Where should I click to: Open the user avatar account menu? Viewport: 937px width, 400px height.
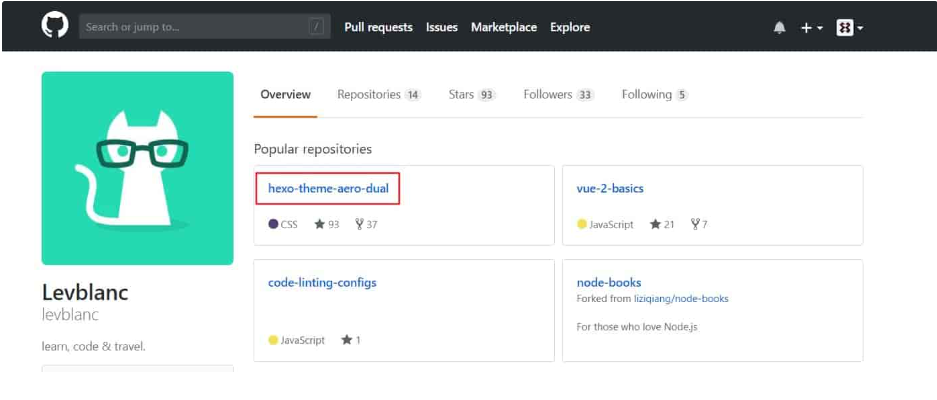coord(849,28)
